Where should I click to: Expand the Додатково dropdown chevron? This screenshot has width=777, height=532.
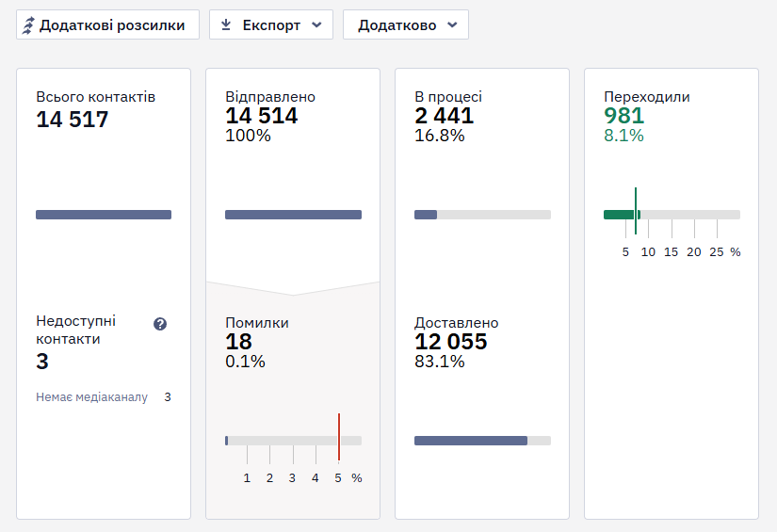(452, 24)
